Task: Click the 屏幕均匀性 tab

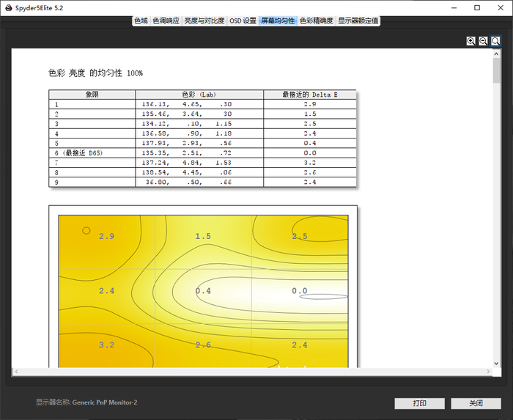Action: (x=278, y=21)
